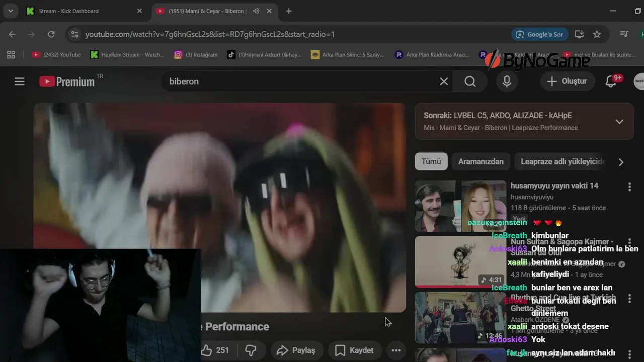Switch to the Kick Dashboard tab

tap(84, 11)
